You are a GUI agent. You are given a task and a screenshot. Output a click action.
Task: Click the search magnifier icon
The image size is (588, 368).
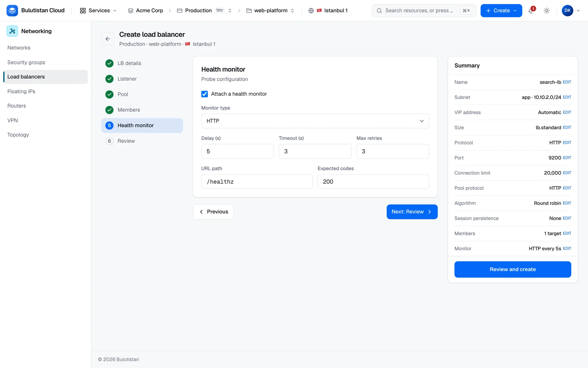tap(379, 11)
